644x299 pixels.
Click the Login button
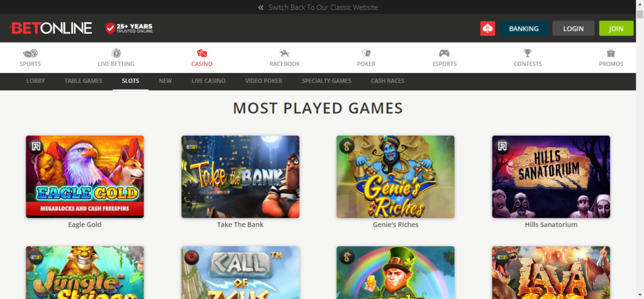coord(574,28)
